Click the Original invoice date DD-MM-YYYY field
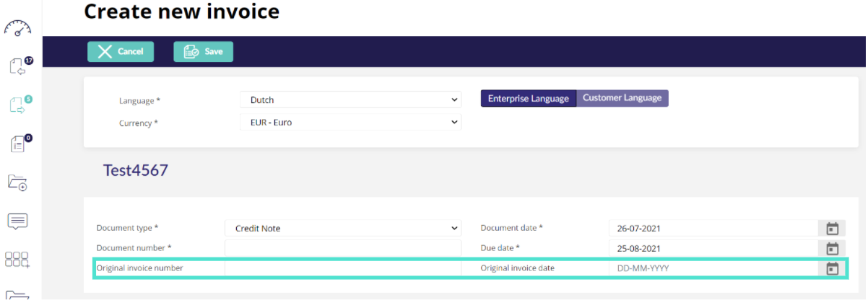 coord(713,268)
